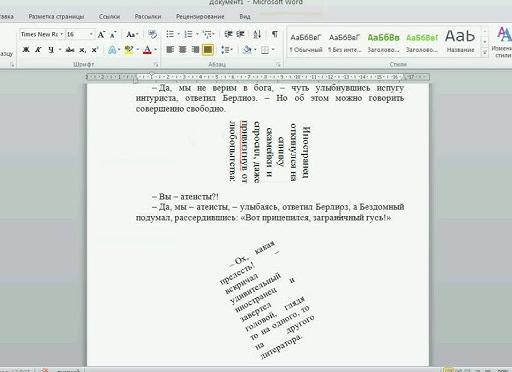Open line spacing options

[226, 50]
